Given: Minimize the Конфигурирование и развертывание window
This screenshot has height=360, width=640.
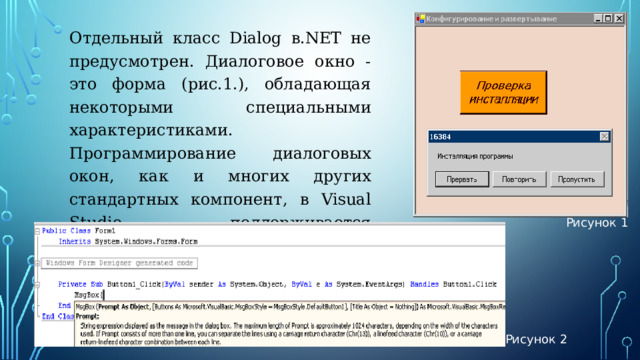Looking at the screenshot, I should point(598,18).
